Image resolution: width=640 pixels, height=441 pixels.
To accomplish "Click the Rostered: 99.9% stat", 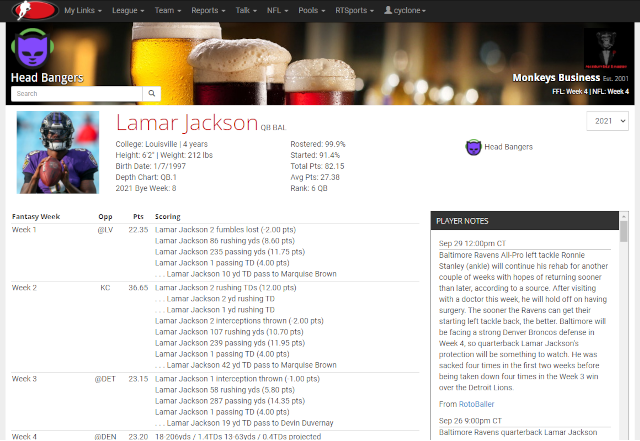I will pyautogui.click(x=318, y=144).
